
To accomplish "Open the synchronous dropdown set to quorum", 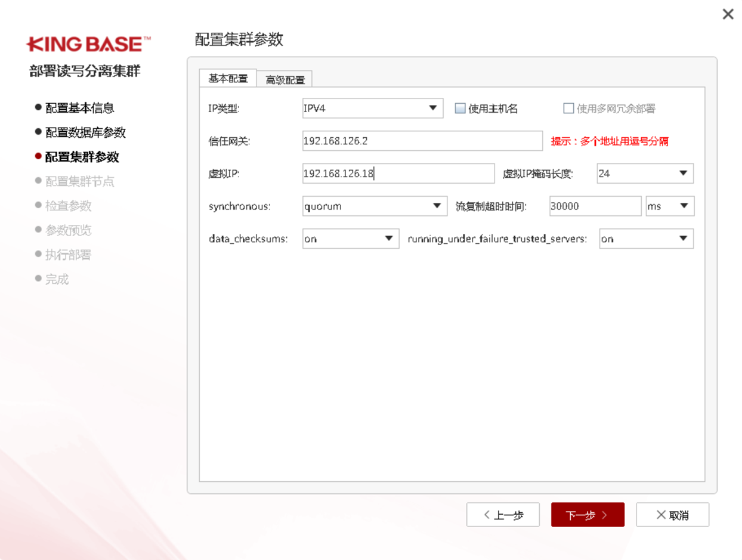I will click(x=375, y=206).
